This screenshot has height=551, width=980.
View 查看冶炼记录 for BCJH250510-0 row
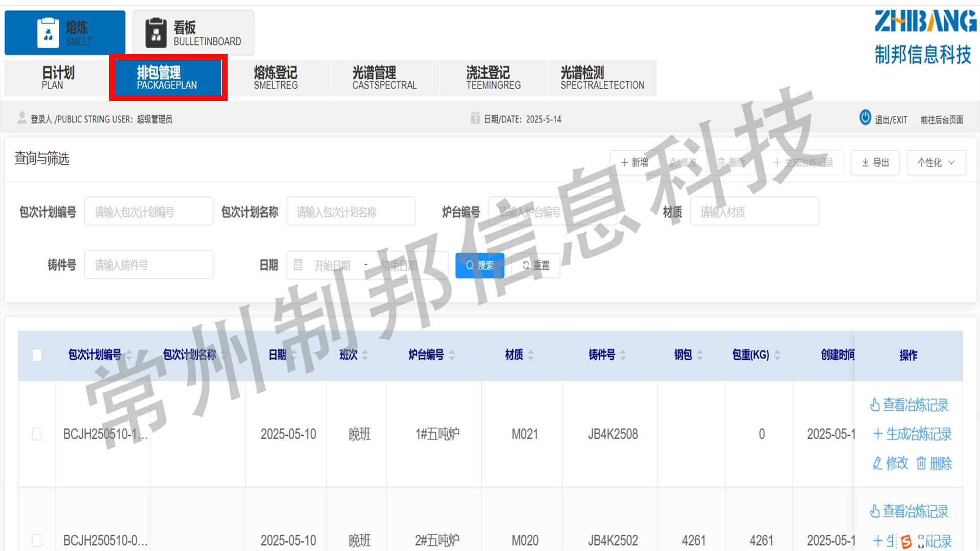tap(909, 511)
